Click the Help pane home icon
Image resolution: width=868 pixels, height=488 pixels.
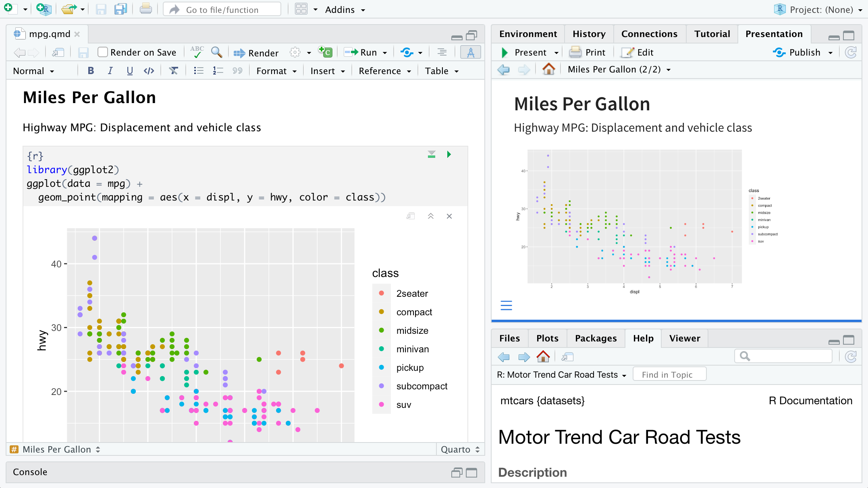[x=543, y=357]
